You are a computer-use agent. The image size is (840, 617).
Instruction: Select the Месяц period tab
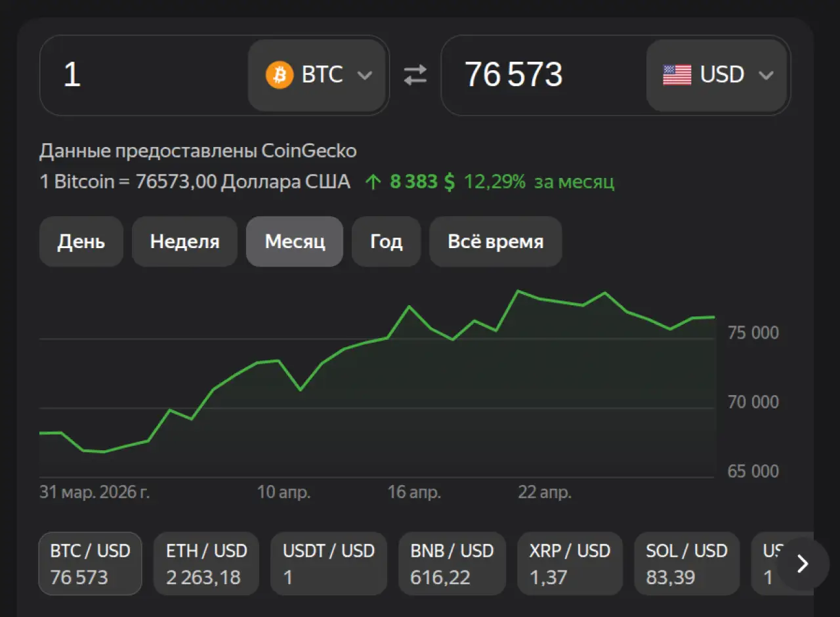coord(295,242)
